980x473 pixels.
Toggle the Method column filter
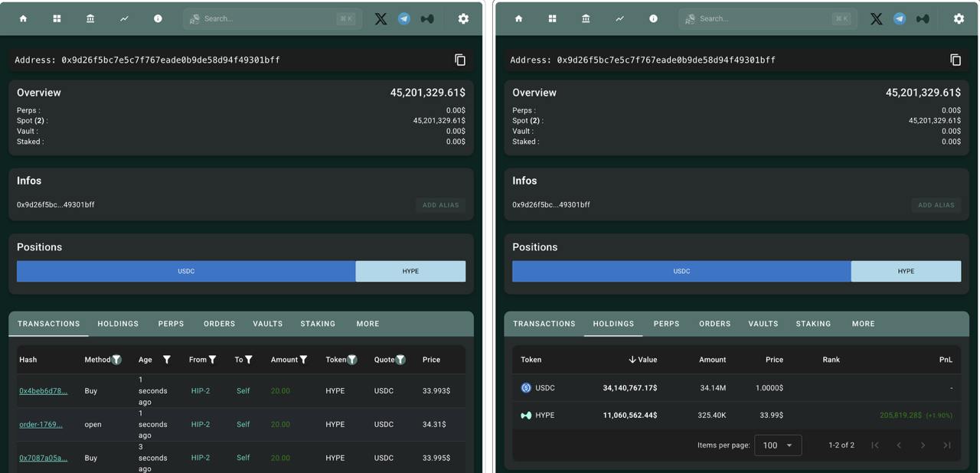(x=116, y=360)
